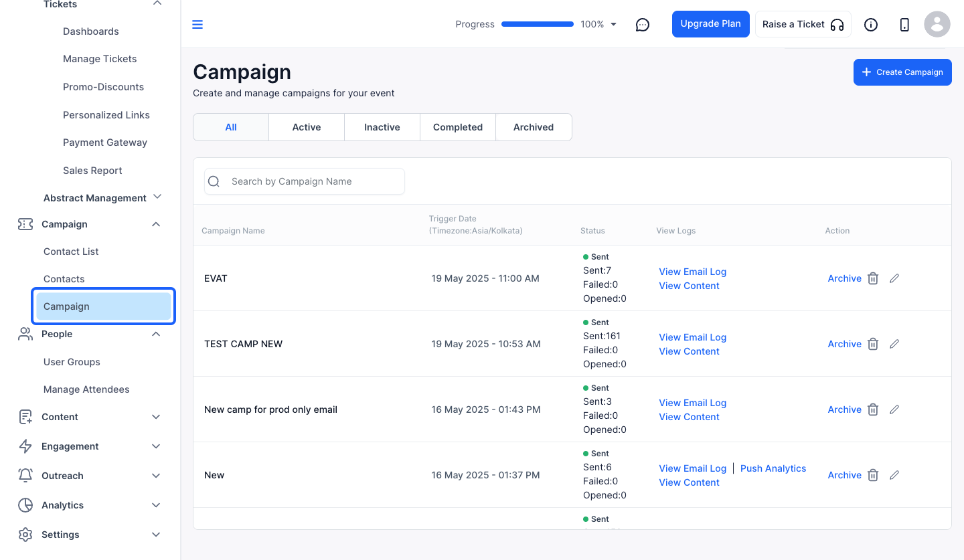
Task: Open Contacts in sidebar
Action: (x=64, y=279)
